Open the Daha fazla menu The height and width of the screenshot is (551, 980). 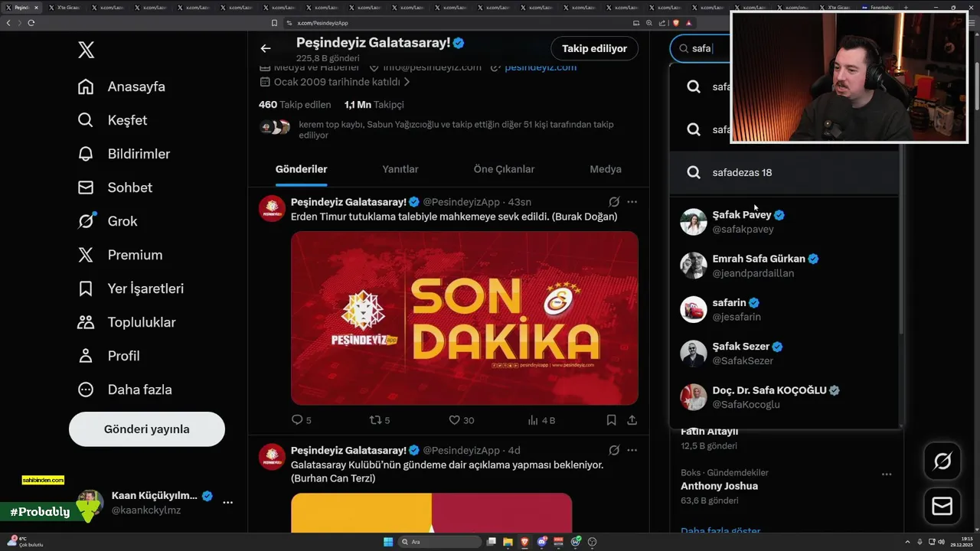pos(125,390)
